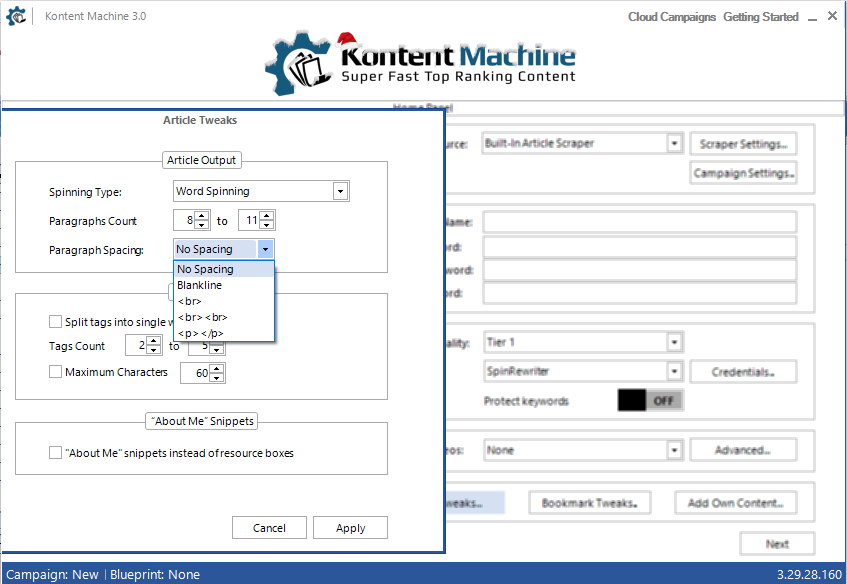The height and width of the screenshot is (584, 847).
Task: Open Advanced video settings button
Action: point(743,450)
